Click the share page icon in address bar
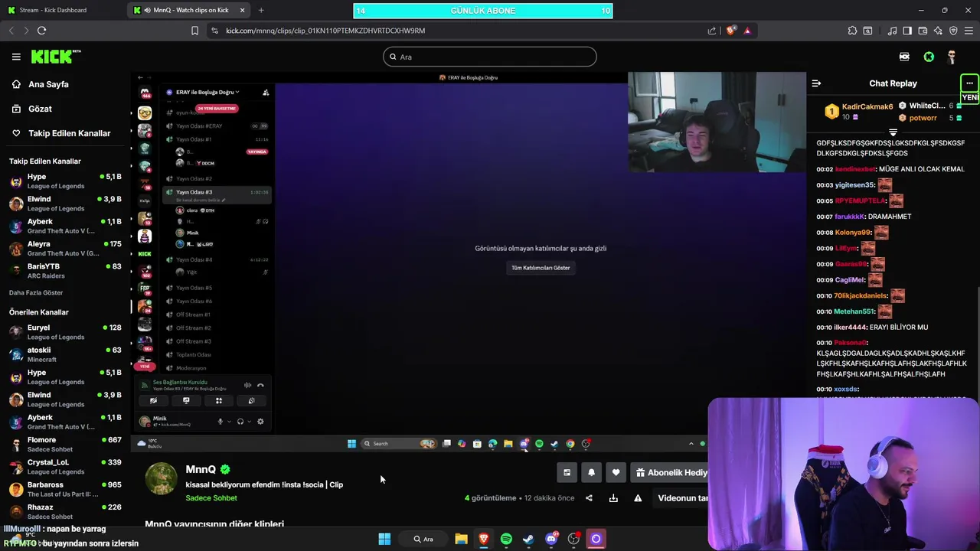980x551 pixels. pyautogui.click(x=712, y=31)
